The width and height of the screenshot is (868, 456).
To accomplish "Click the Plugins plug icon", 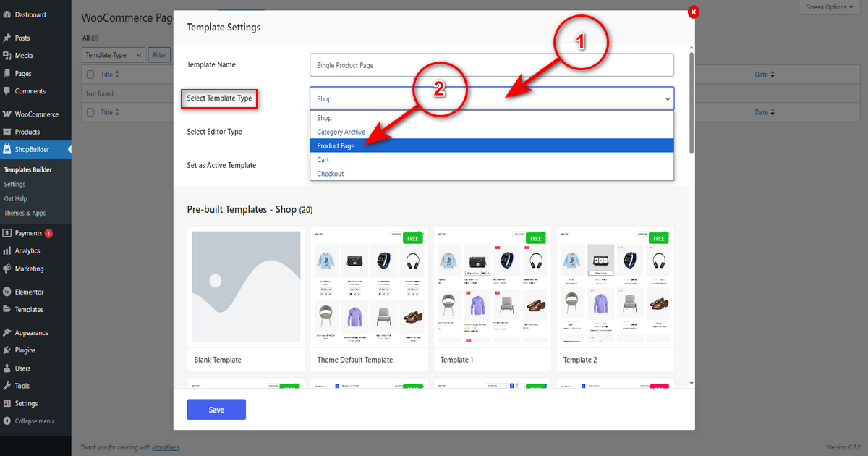I will tap(7, 350).
